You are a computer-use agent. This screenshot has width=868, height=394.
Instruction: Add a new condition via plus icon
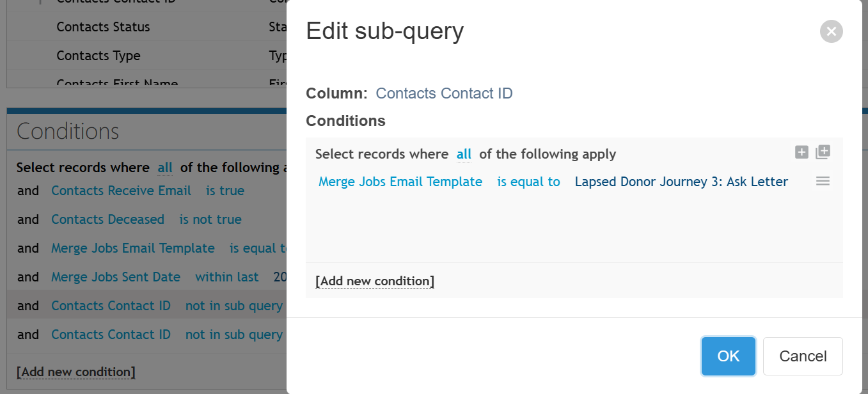tap(801, 152)
